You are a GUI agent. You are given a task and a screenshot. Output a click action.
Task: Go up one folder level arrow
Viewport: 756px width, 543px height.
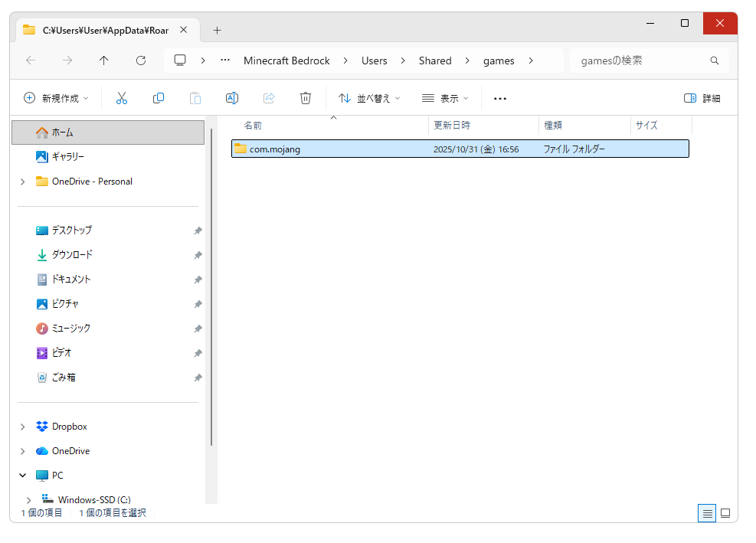[104, 61]
